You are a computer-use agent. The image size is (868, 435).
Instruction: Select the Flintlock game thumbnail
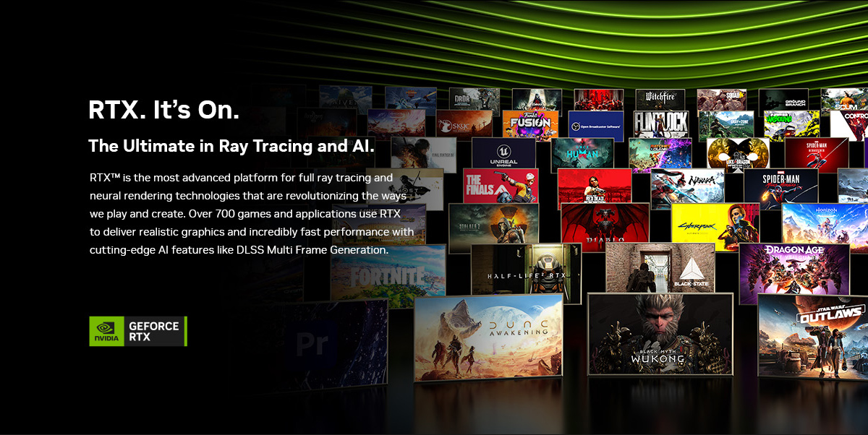[x=661, y=124]
